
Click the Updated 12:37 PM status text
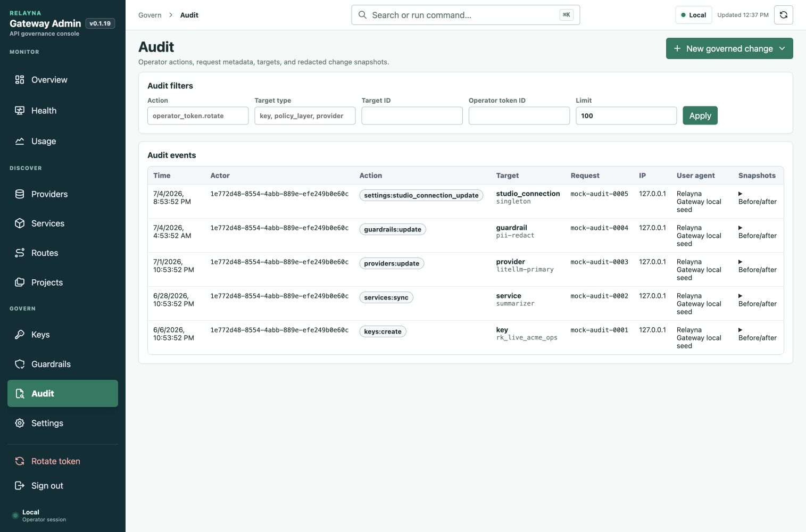click(x=743, y=15)
